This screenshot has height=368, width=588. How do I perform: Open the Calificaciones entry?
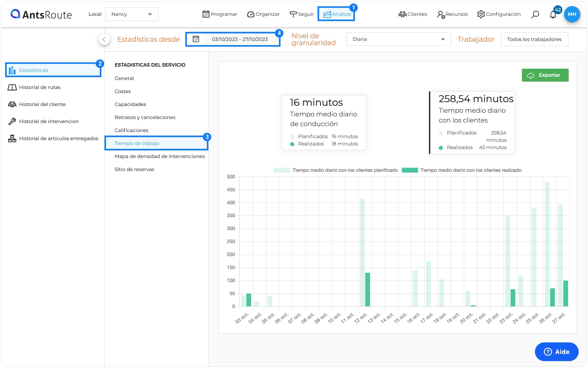coord(132,130)
